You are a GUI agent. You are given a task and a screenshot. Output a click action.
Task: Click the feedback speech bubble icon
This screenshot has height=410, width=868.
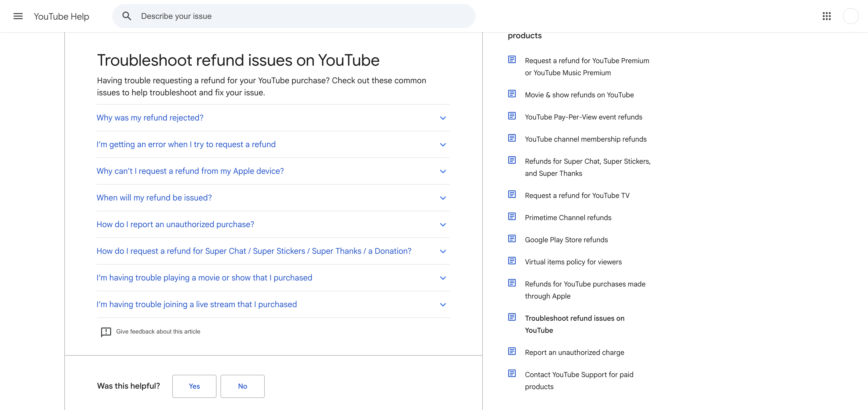tap(106, 332)
